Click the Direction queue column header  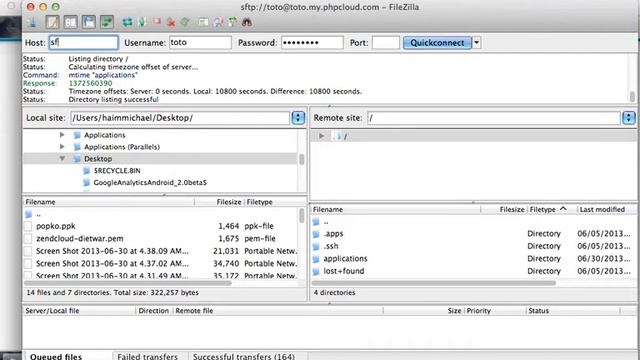154,311
